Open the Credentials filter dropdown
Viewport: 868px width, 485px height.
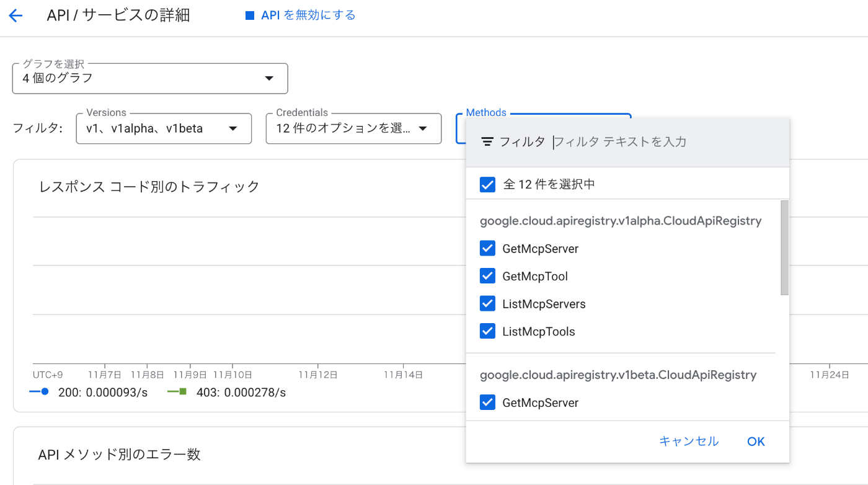353,128
